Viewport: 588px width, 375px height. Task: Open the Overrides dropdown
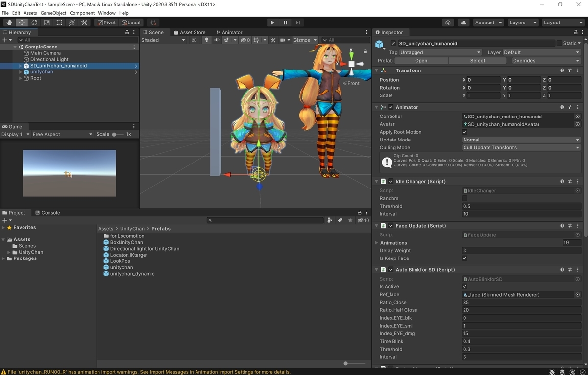[x=545, y=61]
